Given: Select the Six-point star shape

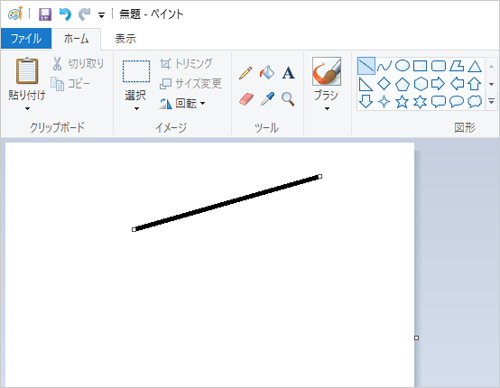Looking at the screenshot, I should [x=420, y=102].
